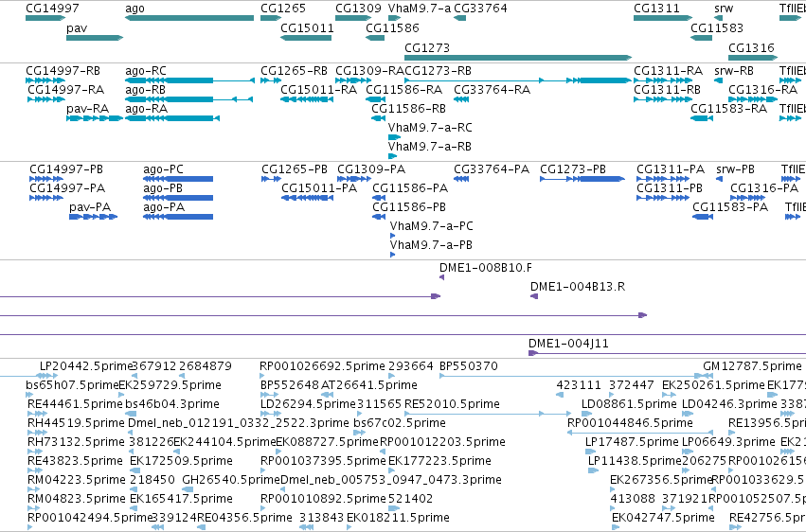
Task: Select the DME1-008B10.F BAC end label
Action: click(486, 268)
